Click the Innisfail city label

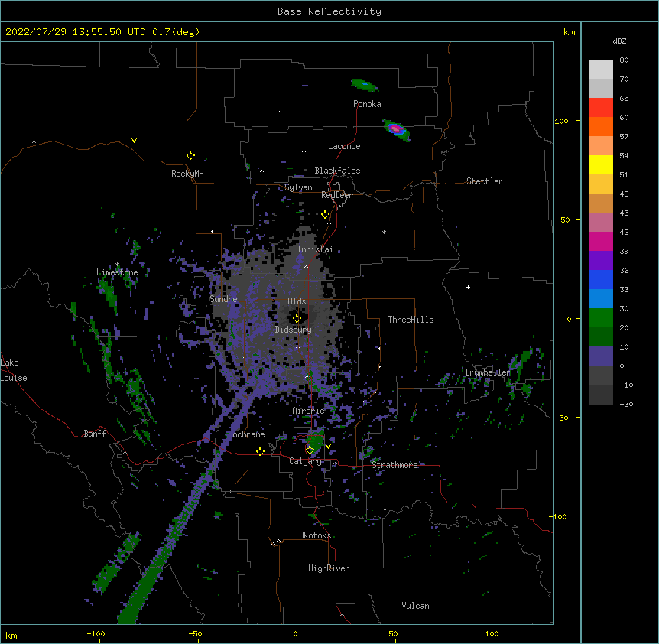point(318,249)
